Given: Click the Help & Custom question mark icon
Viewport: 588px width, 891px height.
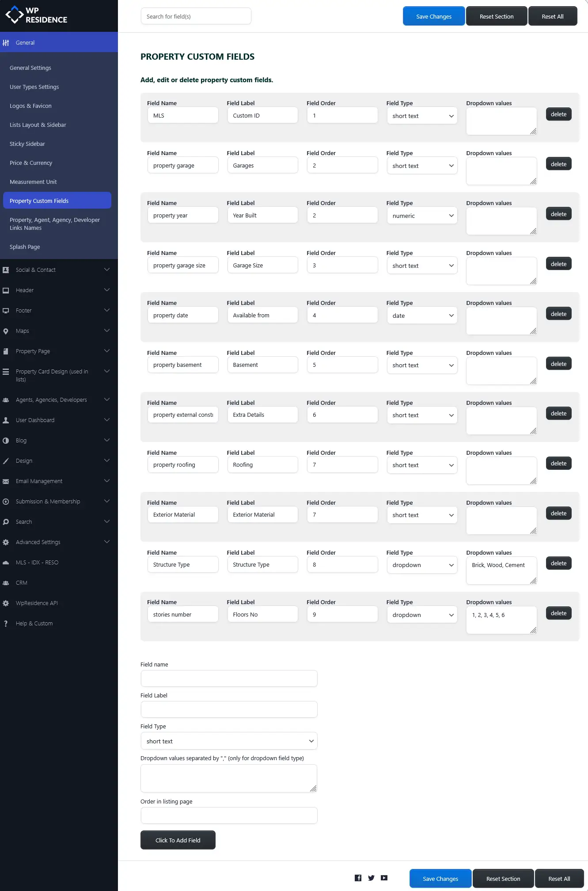Looking at the screenshot, I should [6, 624].
